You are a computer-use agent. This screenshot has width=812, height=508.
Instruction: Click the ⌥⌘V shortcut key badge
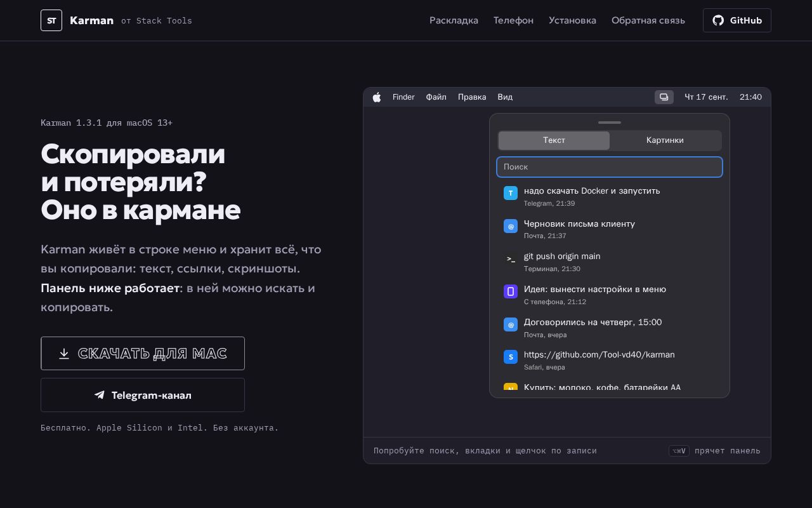click(x=679, y=451)
